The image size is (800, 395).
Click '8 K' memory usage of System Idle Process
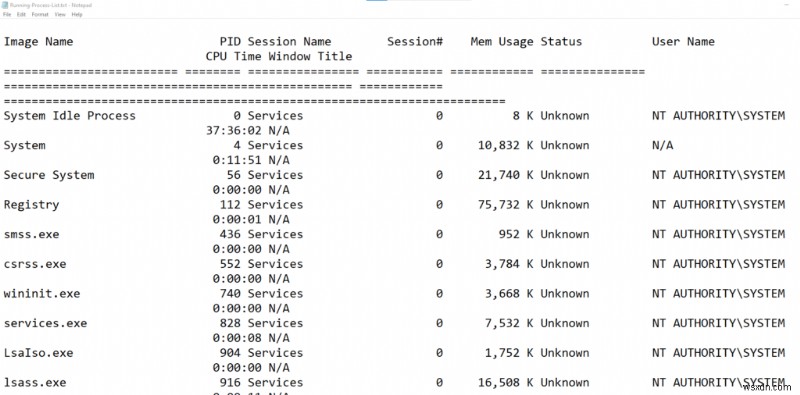coord(523,116)
